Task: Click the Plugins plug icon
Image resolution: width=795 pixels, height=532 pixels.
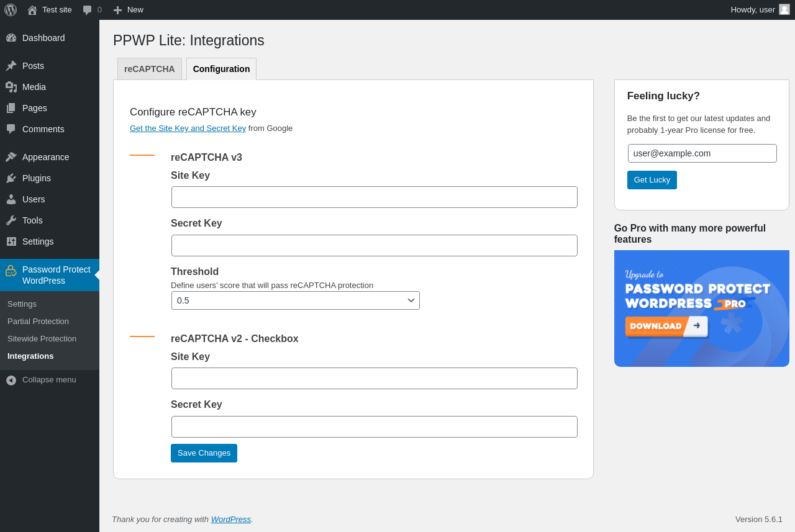Action: pyautogui.click(x=11, y=178)
